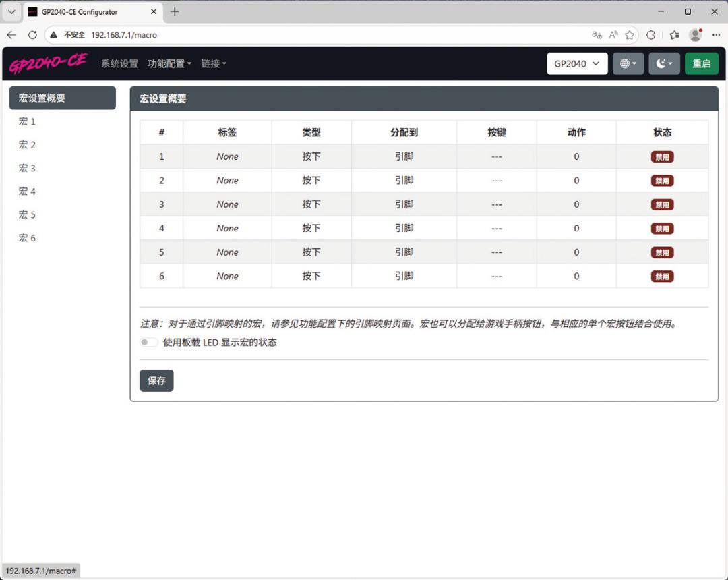Expand the 功能配置 menu

pyautogui.click(x=169, y=63)
